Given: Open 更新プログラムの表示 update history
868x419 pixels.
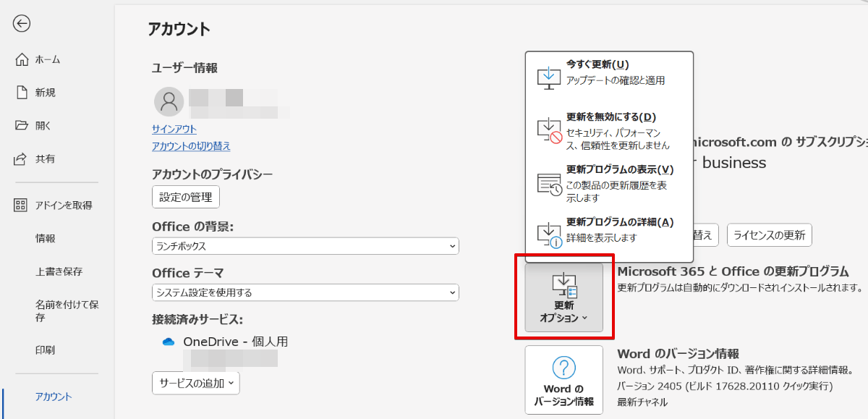Looking at the screenshot, I should (609, 183).
